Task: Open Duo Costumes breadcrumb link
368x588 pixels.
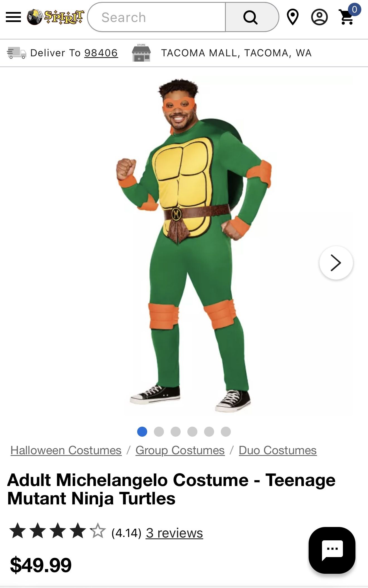Action: coord(278,450)
